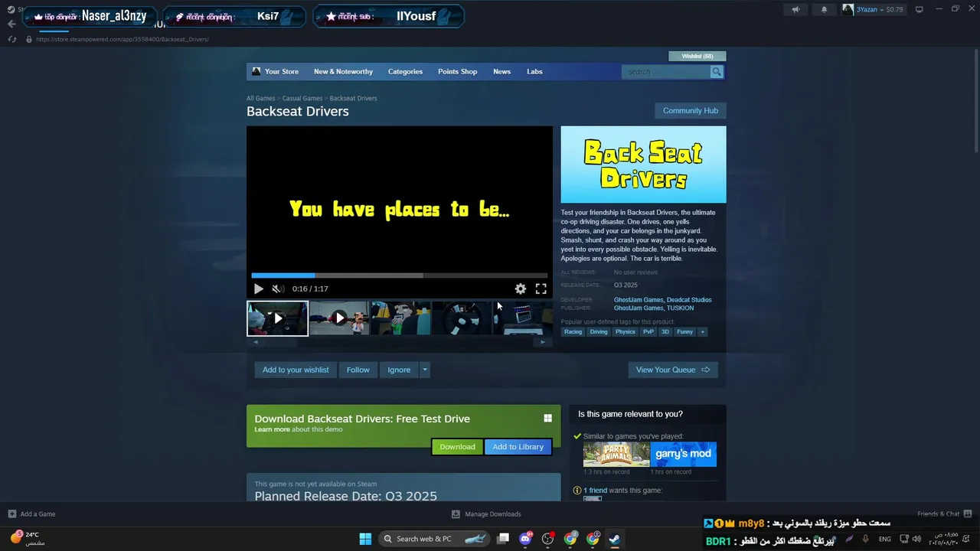980x551 pixels.
Task: Open GhostJam Games developer link
Action: [x=639, y=300]
